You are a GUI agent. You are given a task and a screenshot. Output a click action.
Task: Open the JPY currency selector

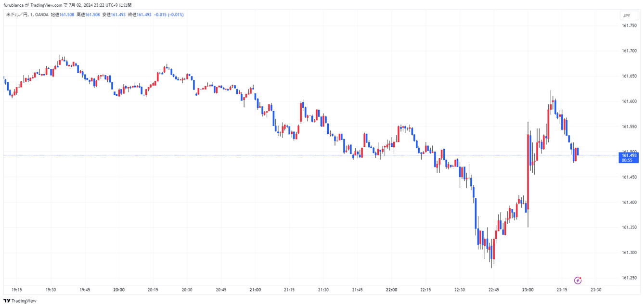click(626, 15)
